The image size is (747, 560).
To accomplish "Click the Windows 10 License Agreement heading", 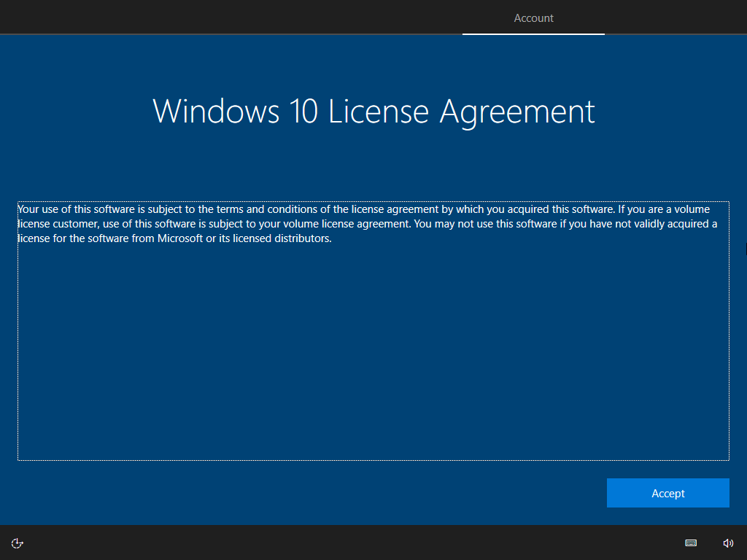I will click(374, 112).
